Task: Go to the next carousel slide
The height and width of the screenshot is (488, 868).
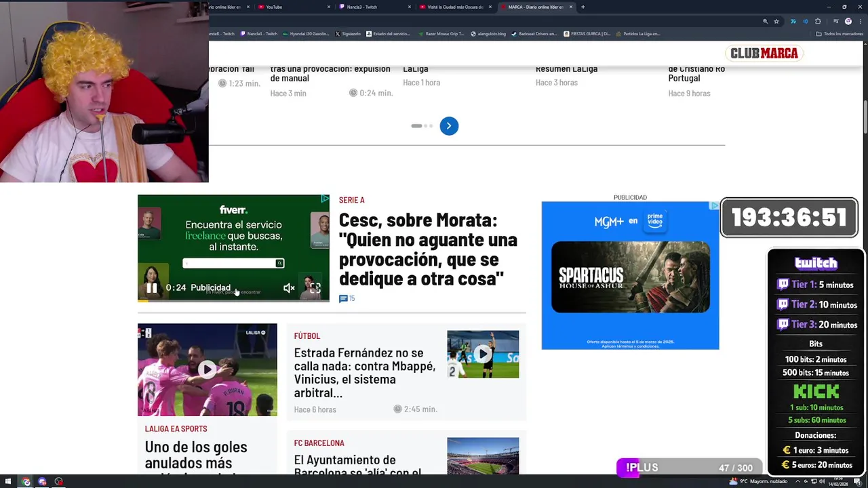Action: (x=449, y=126)
